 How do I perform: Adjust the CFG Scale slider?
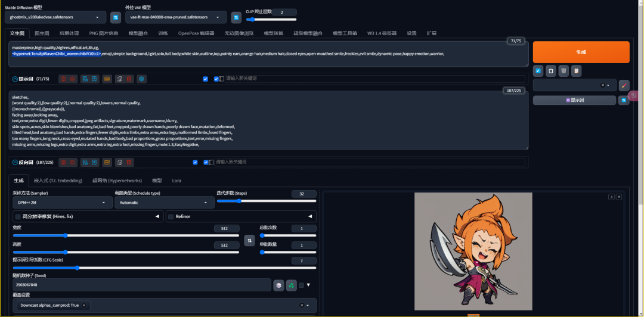78,268
